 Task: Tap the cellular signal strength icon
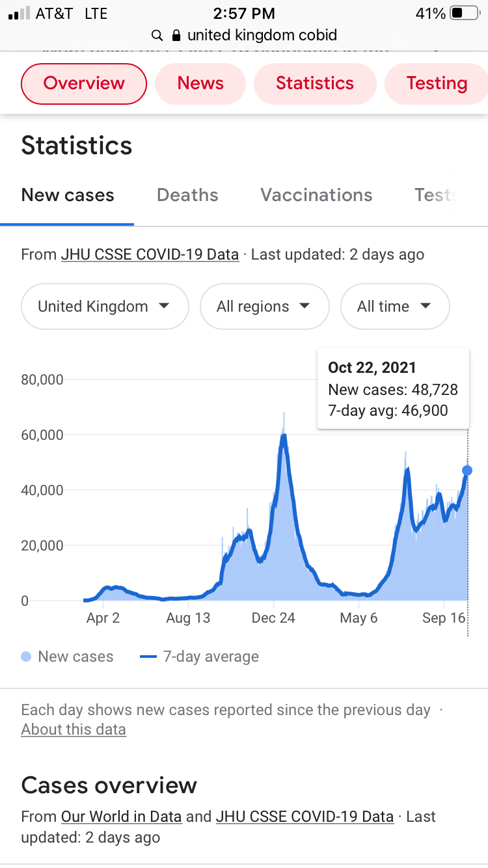pyautogui.click(x=20, y=14)
